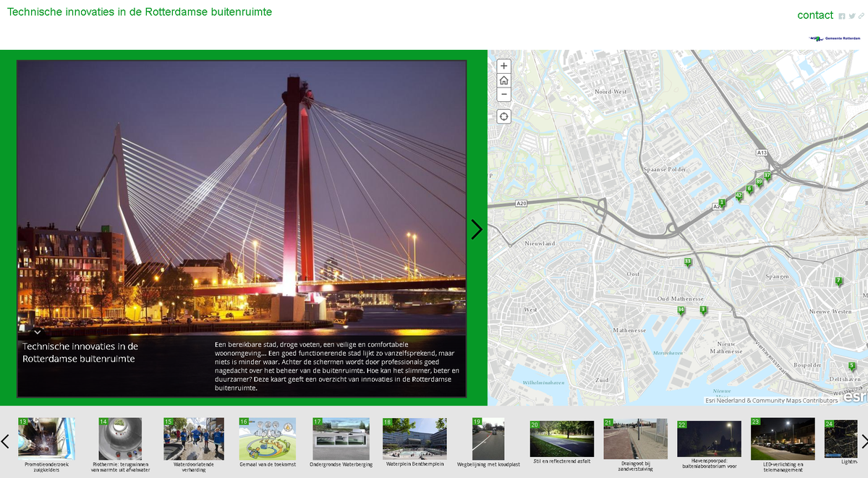Share the page via the Facebook icon
Image resolution: width=868 pixels, height=478 pixels.
[x=842, y=15]
